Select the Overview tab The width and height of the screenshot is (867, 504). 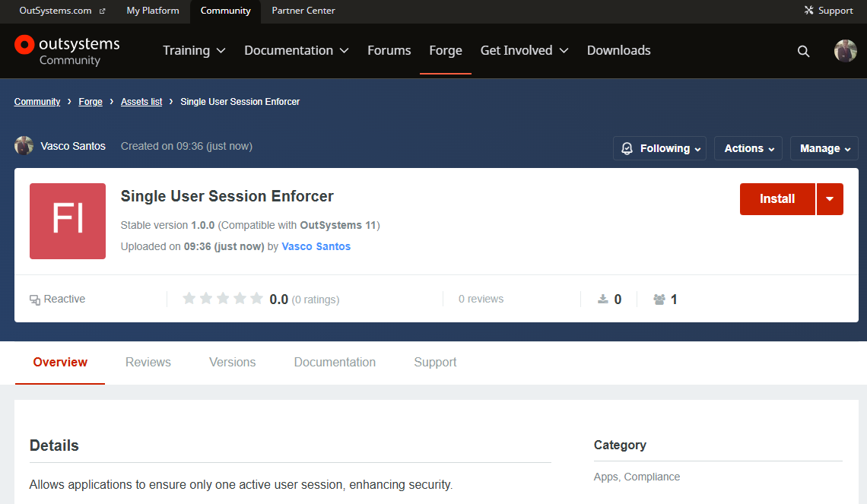pos(60,363)
